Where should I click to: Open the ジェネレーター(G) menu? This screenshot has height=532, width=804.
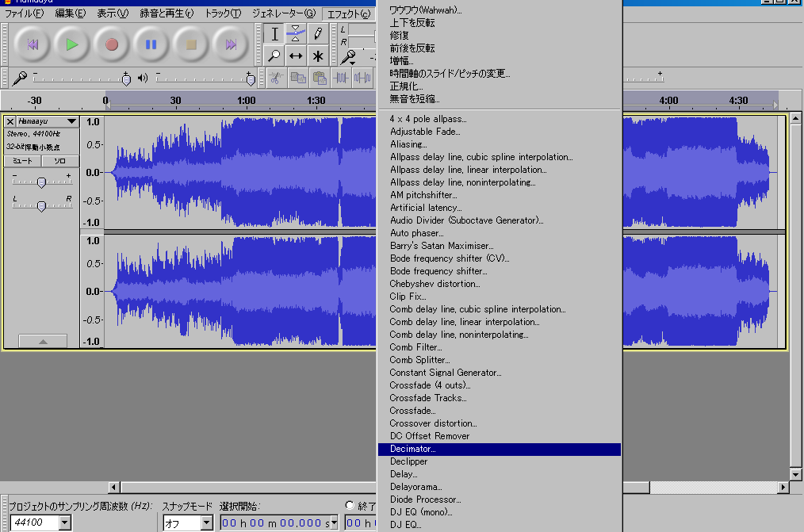point(284,13)
